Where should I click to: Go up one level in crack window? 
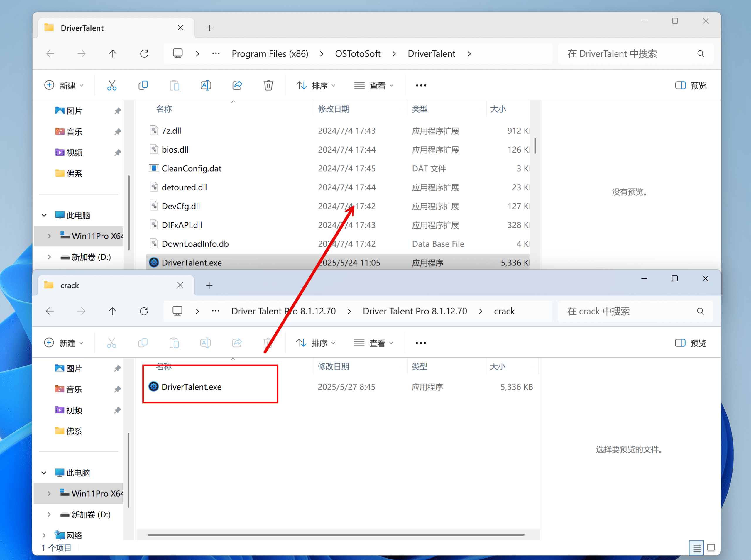pyautogui.click(x=113, y=311)
